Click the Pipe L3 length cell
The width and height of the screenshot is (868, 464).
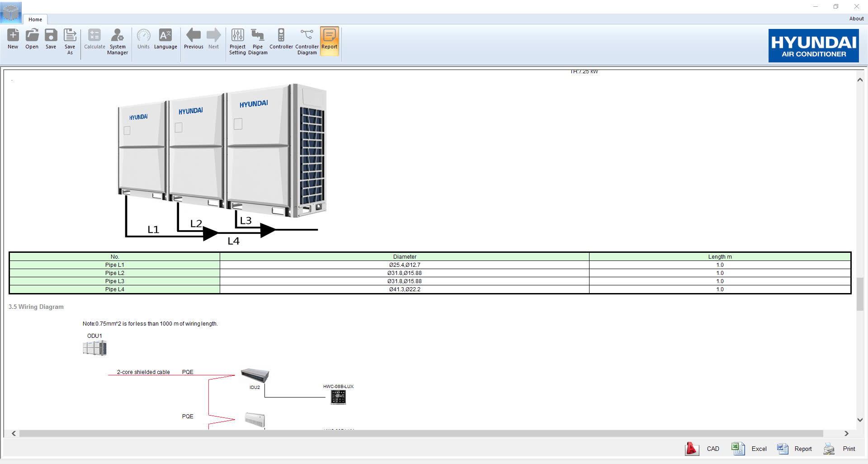(x=720, y=281)
